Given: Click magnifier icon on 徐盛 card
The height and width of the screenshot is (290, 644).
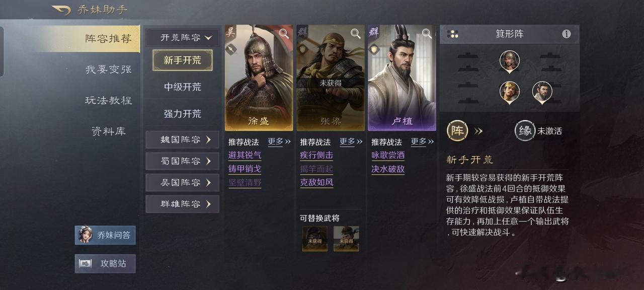Looking at the screenshot, I should [x=284, y=34].
